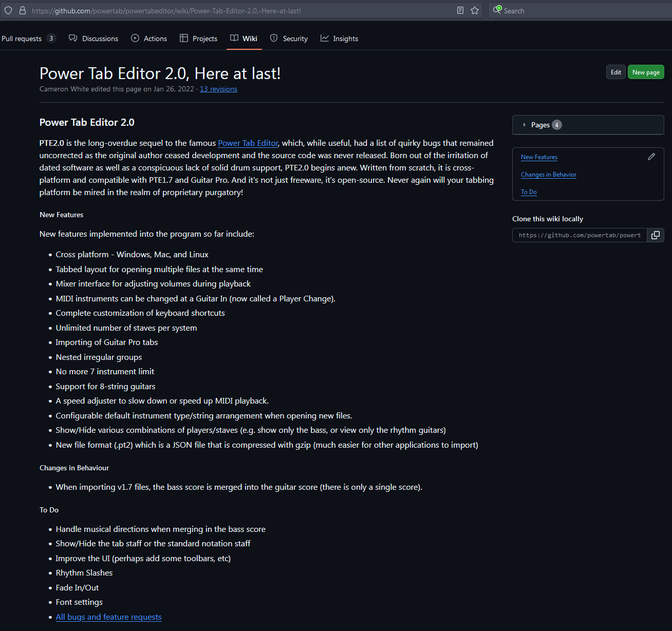Viewport: 672px width, 631px height.
Task: Follow the Power Tab Editor link
Action: coord(248,143)
